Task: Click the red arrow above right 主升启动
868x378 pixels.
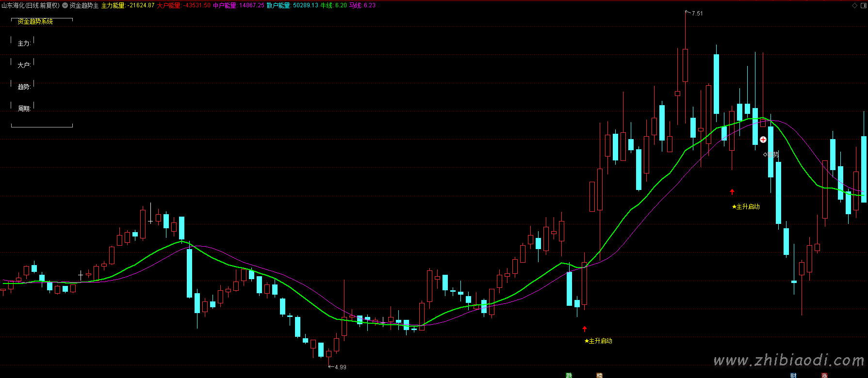Action: point(732,192)
